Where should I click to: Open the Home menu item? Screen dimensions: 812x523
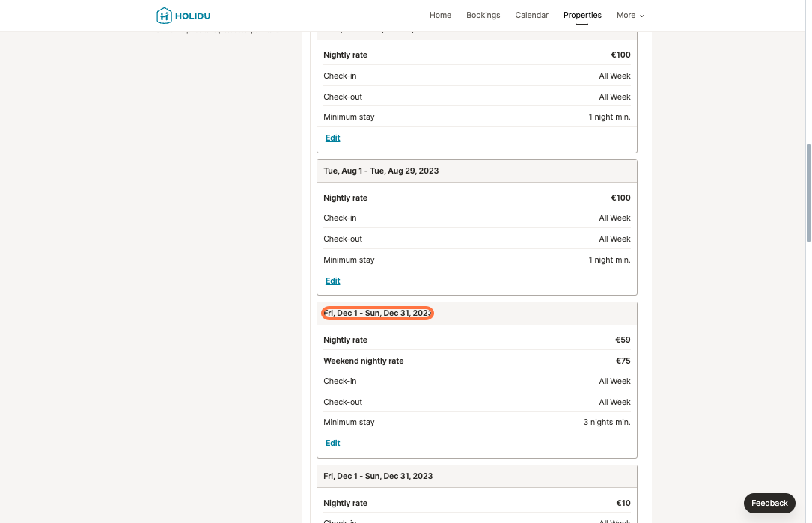pos(440,16)
